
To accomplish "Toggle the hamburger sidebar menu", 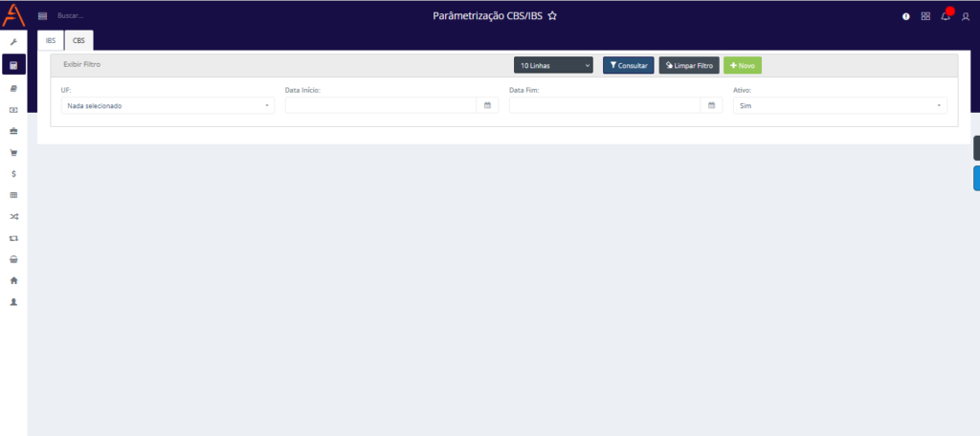I will tap(42, 16).
